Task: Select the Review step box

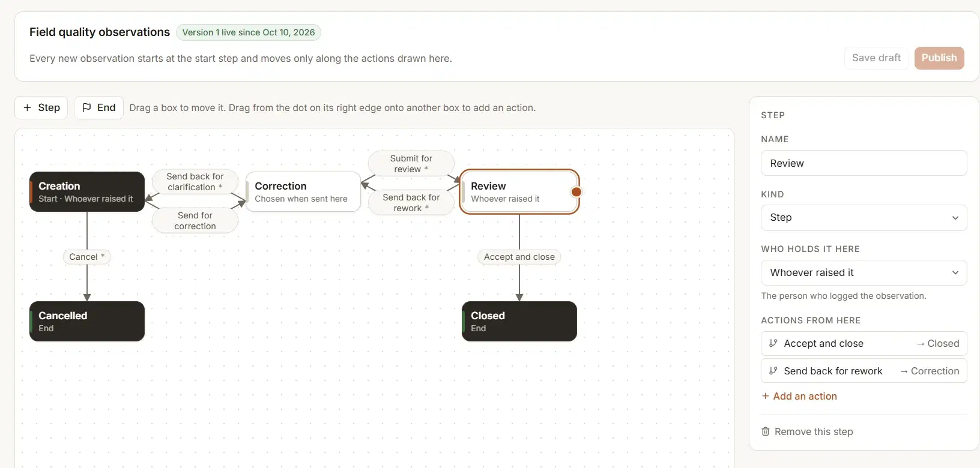Action: [519, 192]
